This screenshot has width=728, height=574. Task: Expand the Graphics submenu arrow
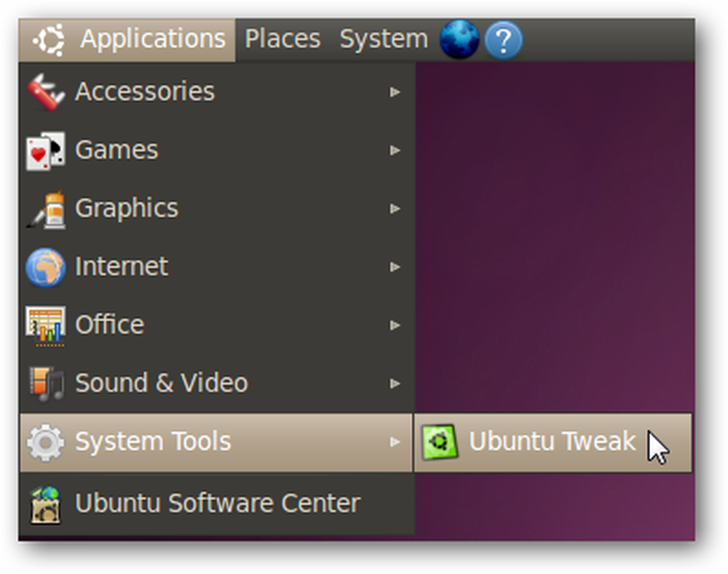pyautogui.click(x=395, y=208)
